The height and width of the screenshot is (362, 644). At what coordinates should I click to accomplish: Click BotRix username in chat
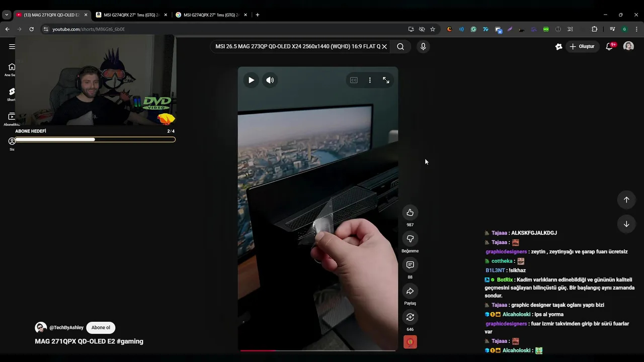pyautogui.click(x=505, y=280)
